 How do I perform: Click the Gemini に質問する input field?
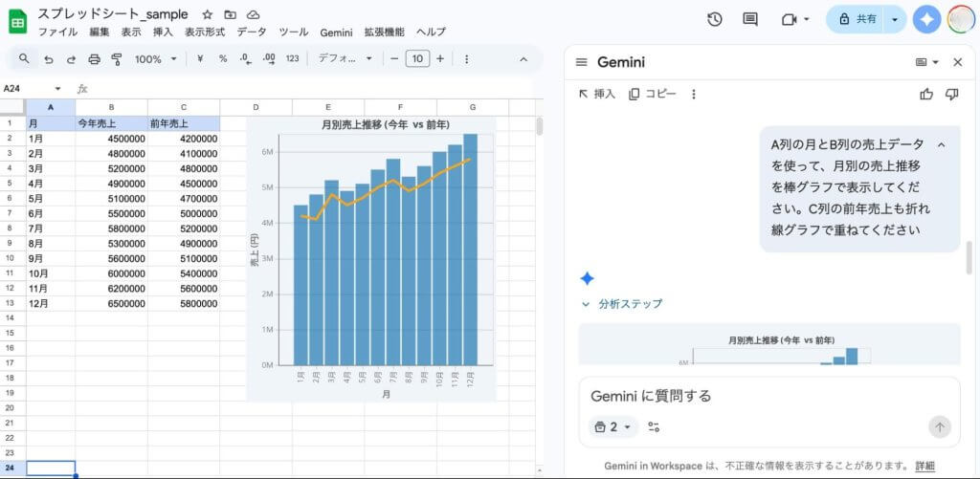click(x=769, y=396)
